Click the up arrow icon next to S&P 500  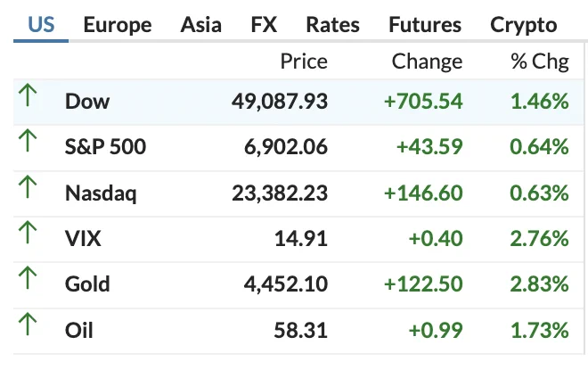[28, 140]
